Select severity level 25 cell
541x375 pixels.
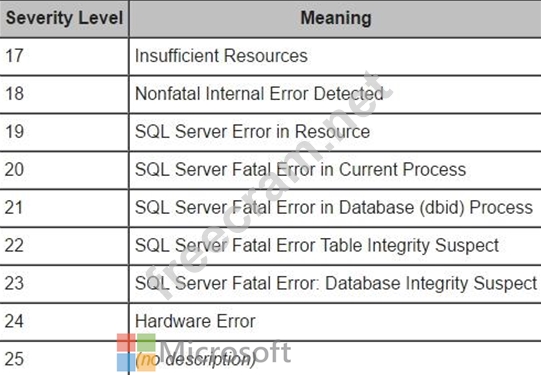pyautogui.click(x=64, y=359)
